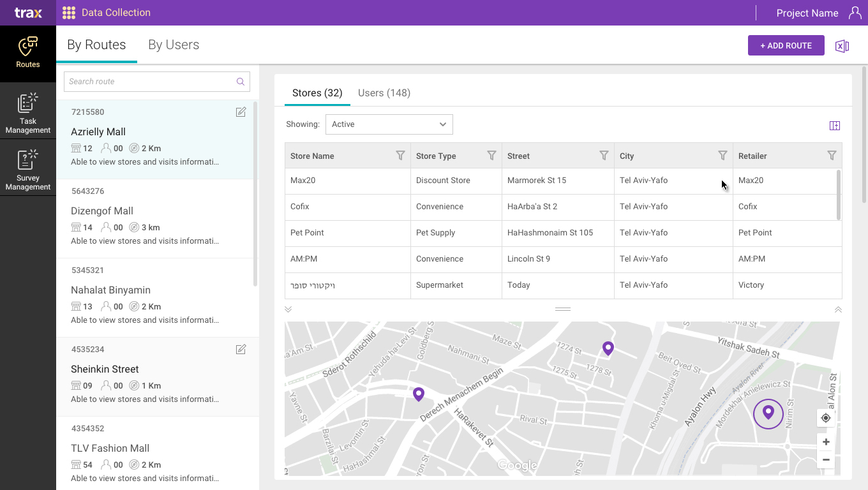Screen dimensions: 868x490
Task: Expand the map with the double-up chevron
Action: (838, 309)
